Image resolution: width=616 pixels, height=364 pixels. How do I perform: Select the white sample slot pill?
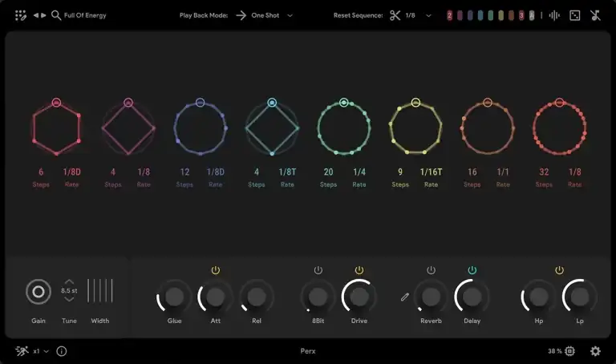tap(532, 16)
